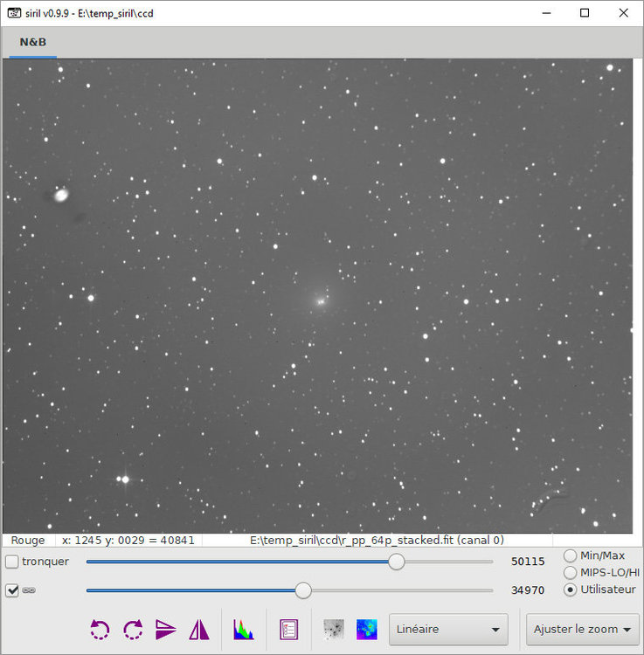Click the upper cutoff slider handle
644x655 pixels.
tap(396, 562)
